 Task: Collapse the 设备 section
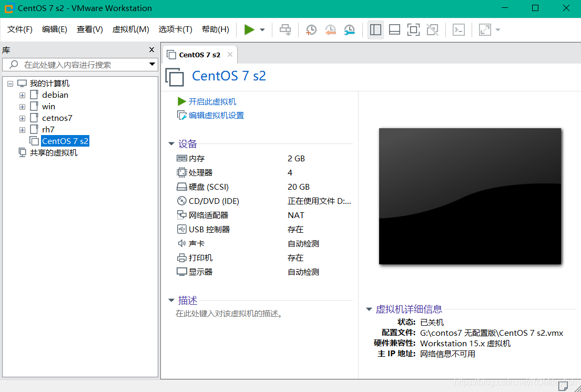point(171,143)
